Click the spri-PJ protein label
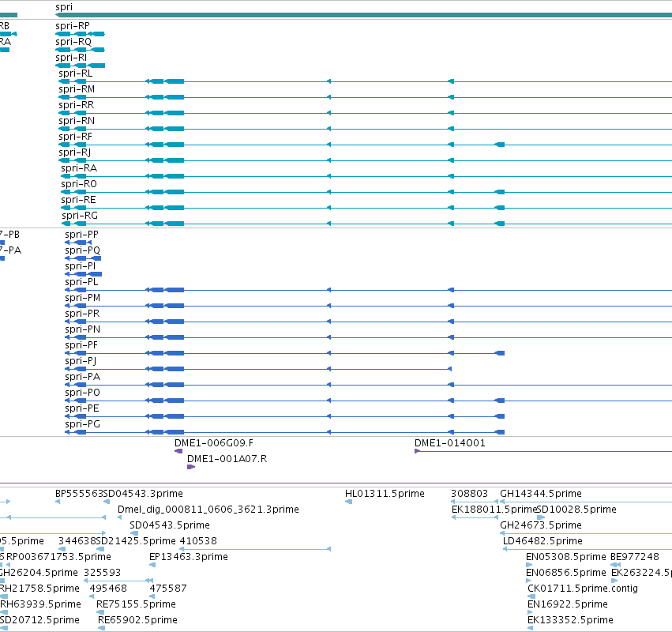The image size is (672, 632). 81,361
